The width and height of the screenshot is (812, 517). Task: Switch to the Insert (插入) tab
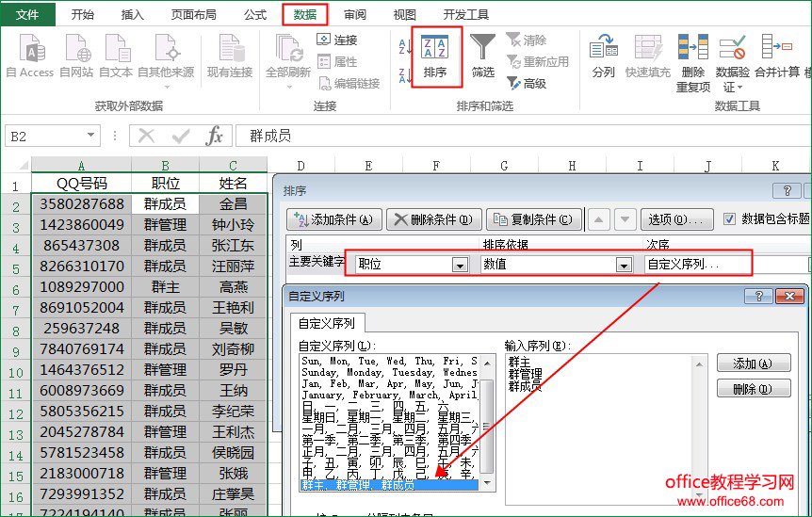coord(132,14)
